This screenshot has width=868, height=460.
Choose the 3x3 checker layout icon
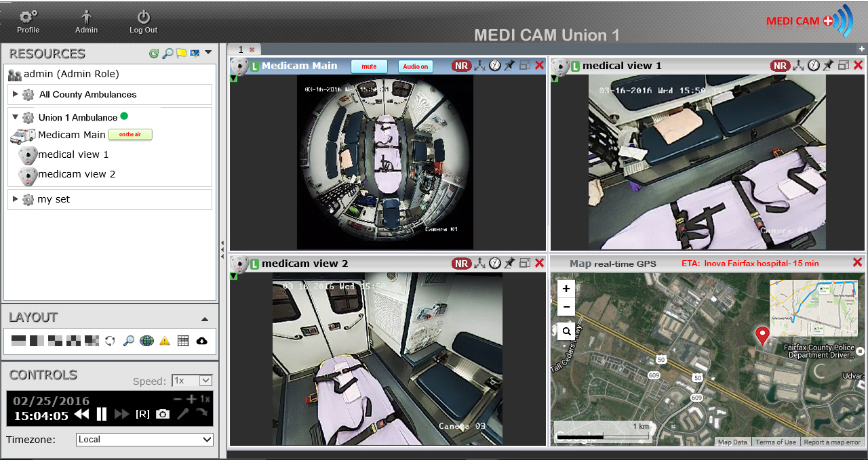pyautogui.click(x=73, y=341)
